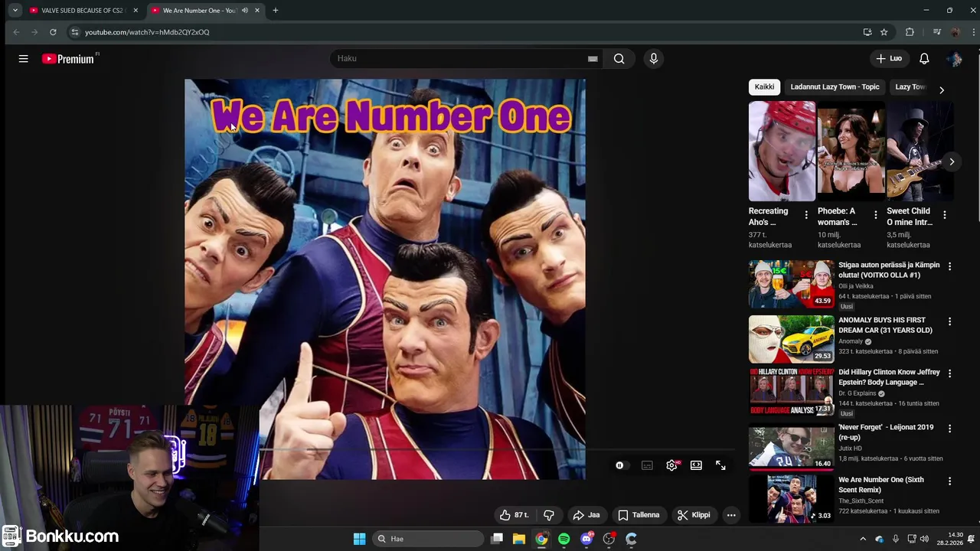Click Dr. G Explains channel name

click(857, 393)
